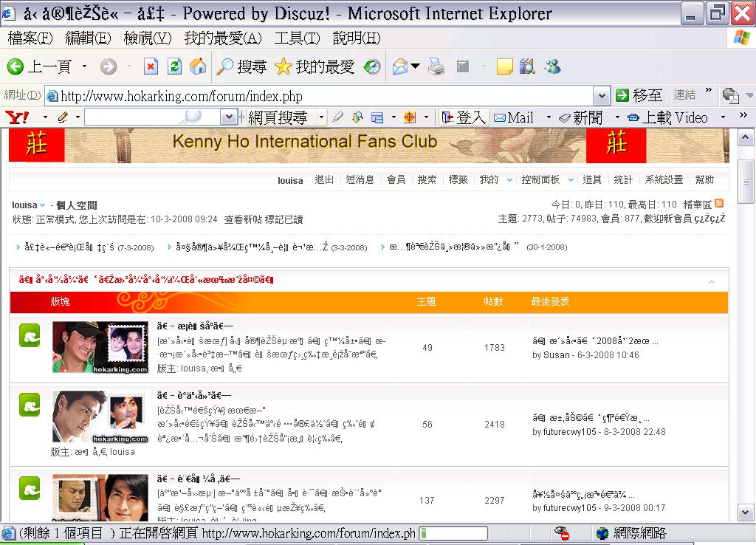Click the green forum icon beside 1783 posts

(x=30, y=336)
